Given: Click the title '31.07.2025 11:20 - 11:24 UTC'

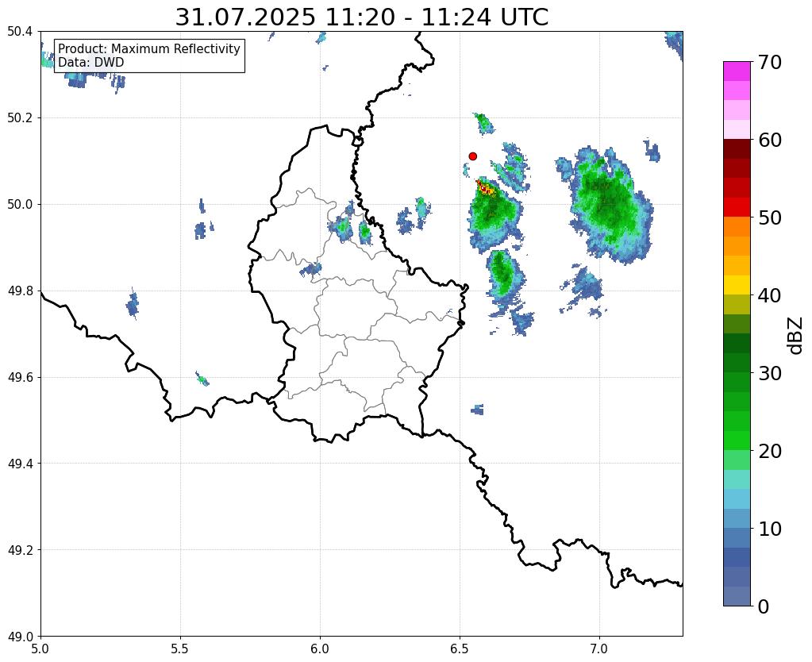Looking at the screenshot, I should click(x=361, y=17).
